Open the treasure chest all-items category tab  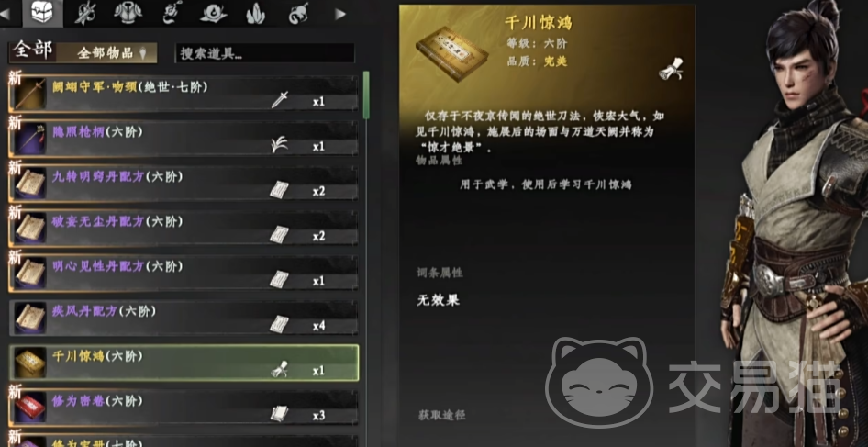(42, 13)
